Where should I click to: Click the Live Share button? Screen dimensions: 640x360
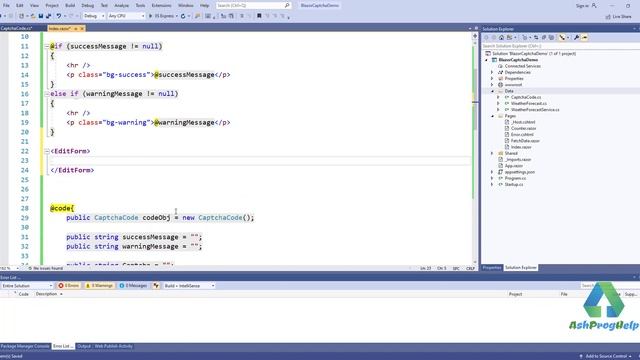coord(618,16)
